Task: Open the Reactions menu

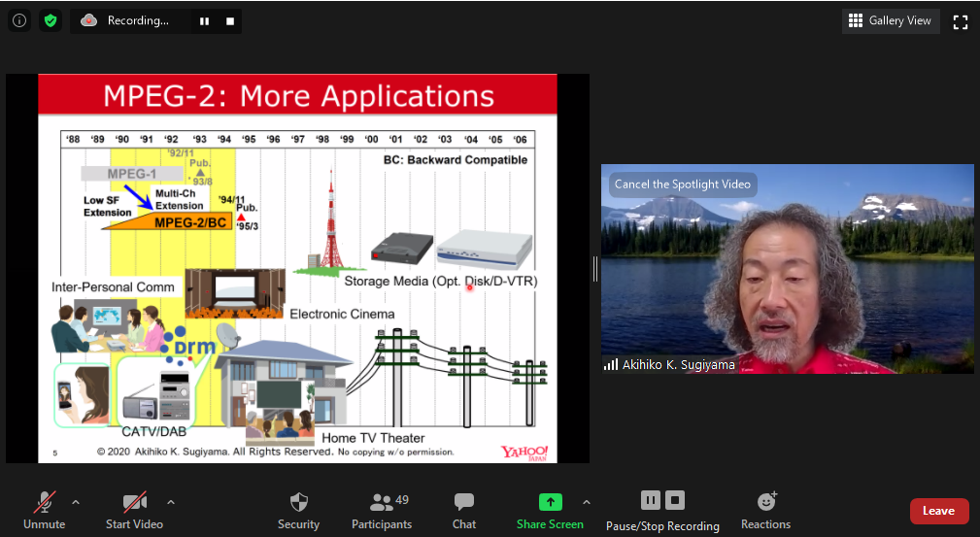Action: [x=765, y=510]
